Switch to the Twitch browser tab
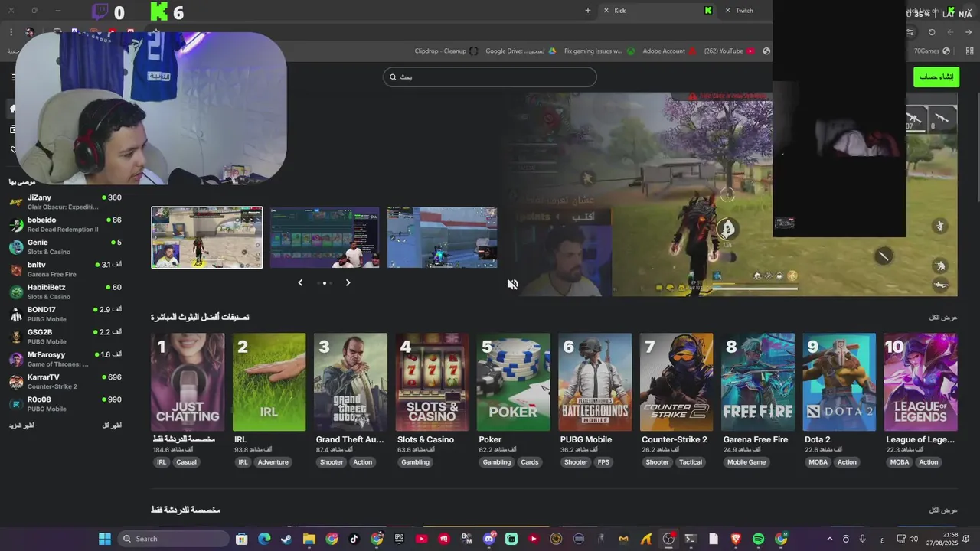 pyautogui.click(x=746, y=10)
